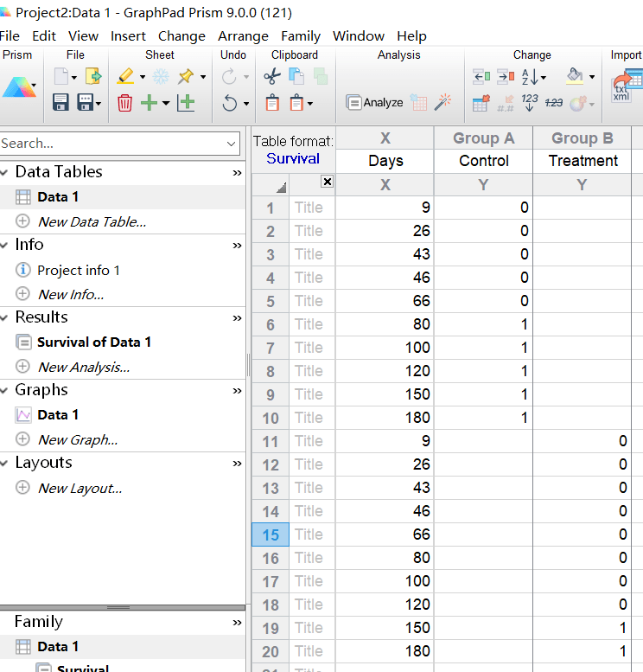The height and width of the screenshot is (672, 643).
Task: Click the scissors Cut icon
Action: coord(272,77)
